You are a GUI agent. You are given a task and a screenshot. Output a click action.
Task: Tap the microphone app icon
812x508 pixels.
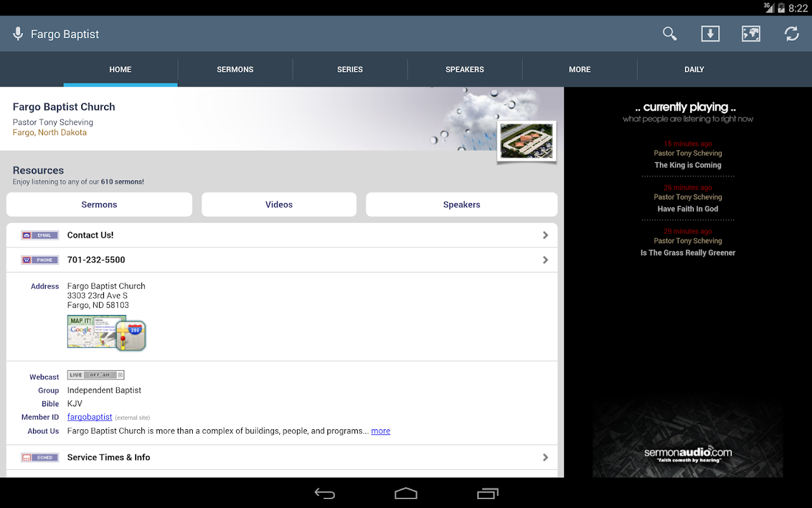tap(18, 34)
